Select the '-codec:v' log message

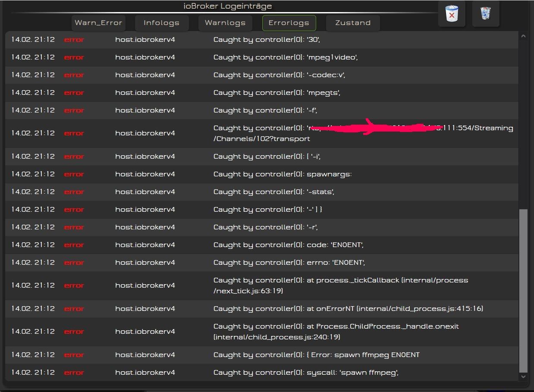(280, 75)
